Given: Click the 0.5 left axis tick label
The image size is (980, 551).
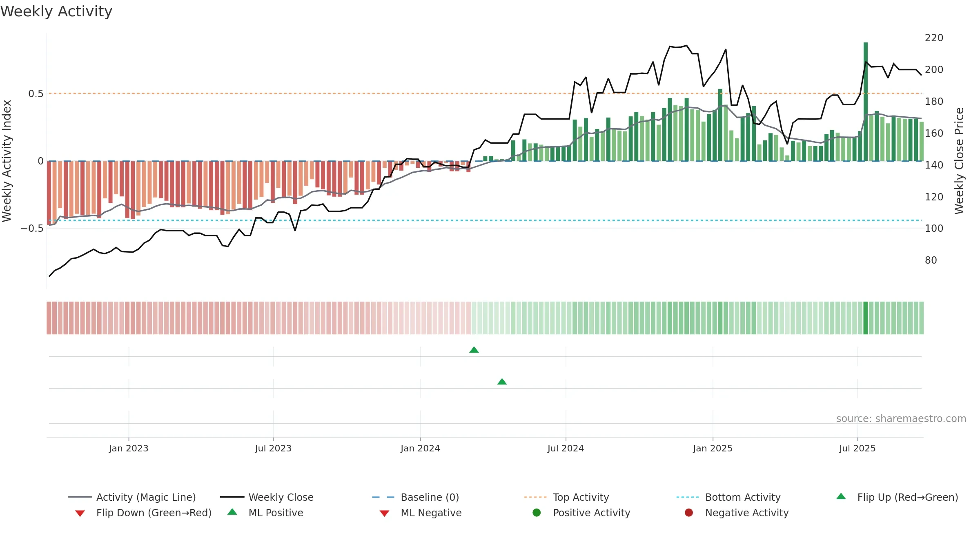Looking at the screenshot, I should [x=36, y=93].
